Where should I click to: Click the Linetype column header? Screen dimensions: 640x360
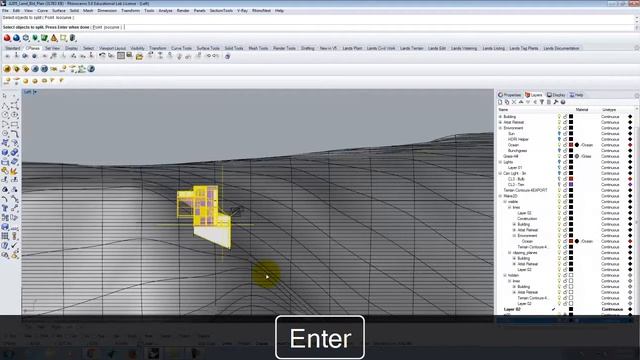[609, 110]
